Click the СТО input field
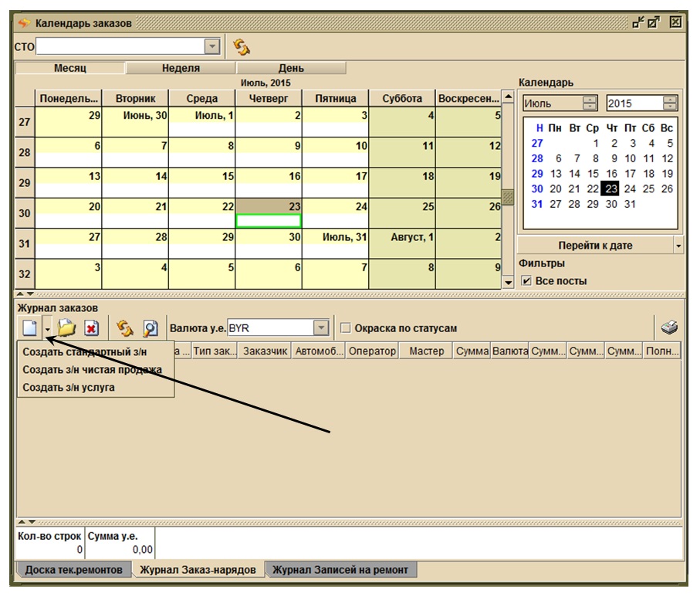Viewport: 700px width, 597px height. 120,46
